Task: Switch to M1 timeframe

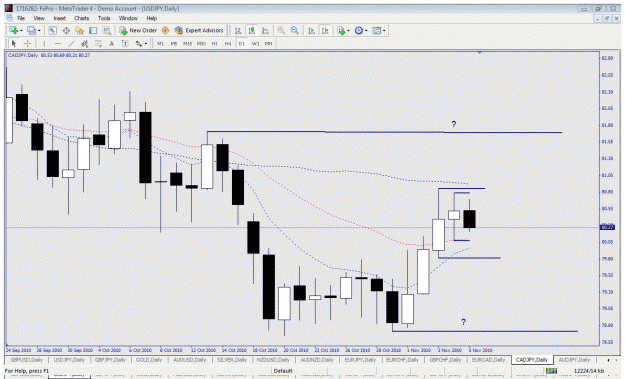Action: (160, 43)
